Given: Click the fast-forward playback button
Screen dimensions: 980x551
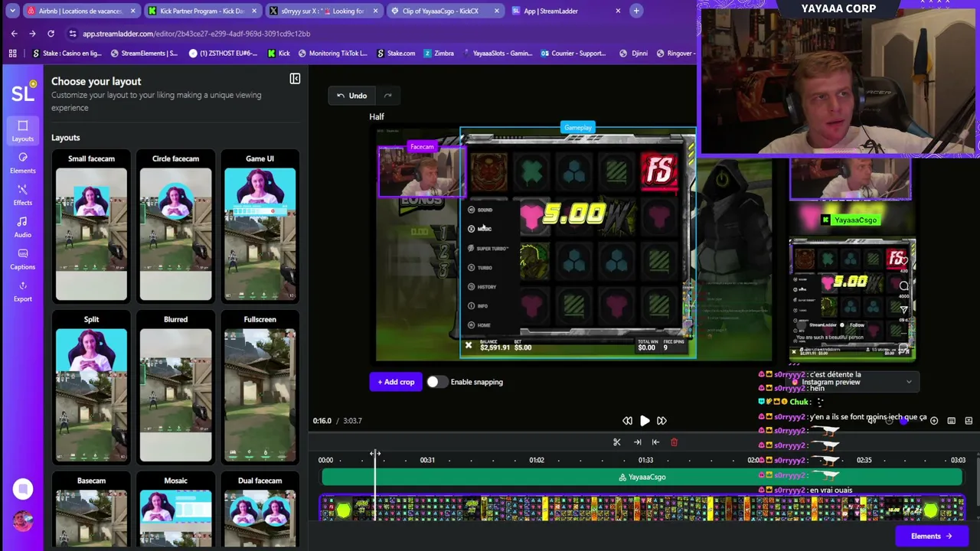Looking at the screenshot, I should pos(661,421).
